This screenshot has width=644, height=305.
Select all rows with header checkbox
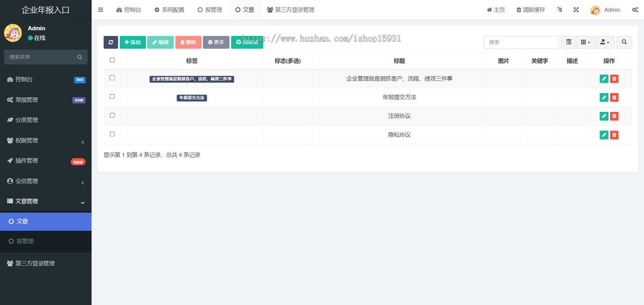(112, 61)
